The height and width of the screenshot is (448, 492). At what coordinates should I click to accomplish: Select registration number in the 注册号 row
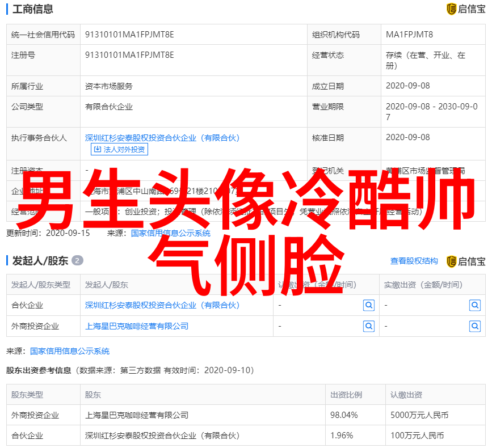[129, 55]
